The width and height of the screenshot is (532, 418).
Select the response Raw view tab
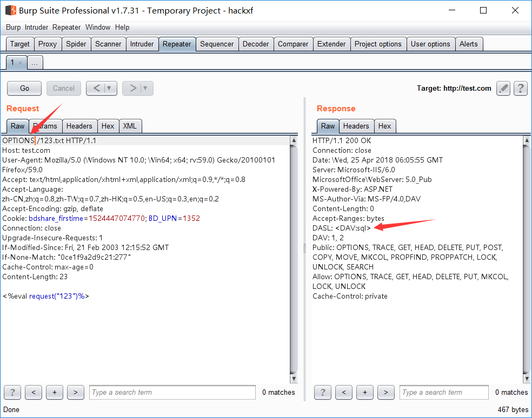tap(328, 126)
